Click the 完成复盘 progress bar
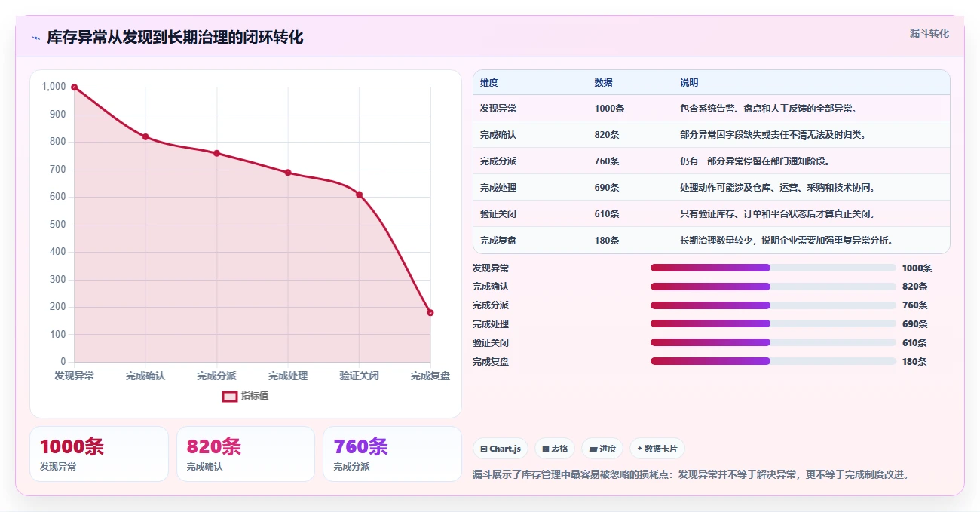Image resolution: width=980 pixels, height=512 pixels. (773, 361)
